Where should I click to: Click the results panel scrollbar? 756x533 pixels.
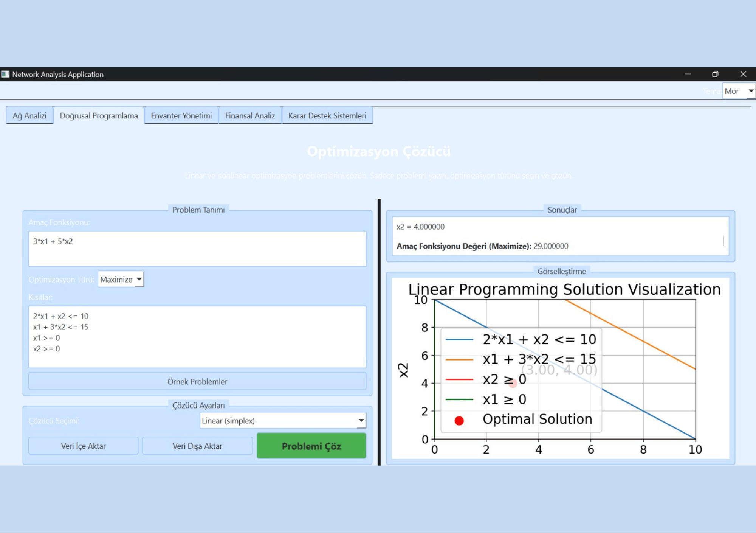pos(723,241)
